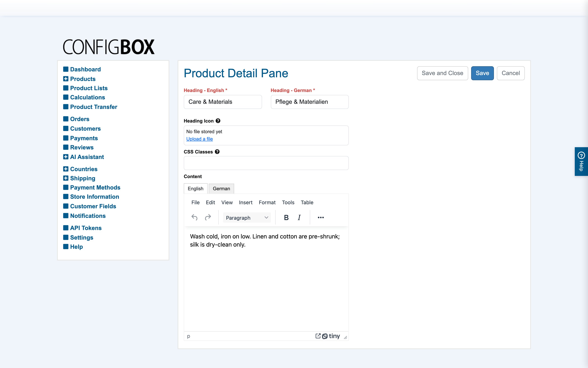Click the 'p' element path in editor footer
The image size is (588, 368).
(189, 336)
